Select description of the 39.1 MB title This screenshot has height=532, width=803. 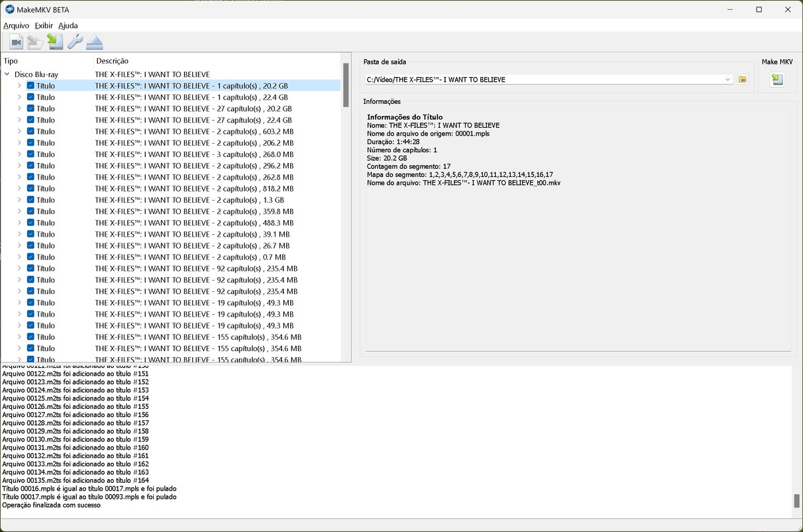pos(192,234)
